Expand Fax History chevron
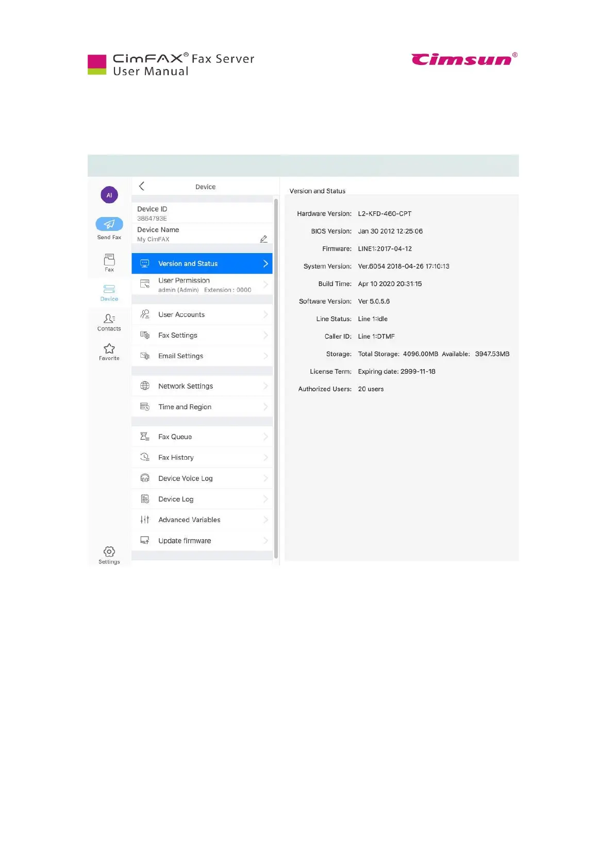This screenshot has width=614, height=868. (265, 457)
